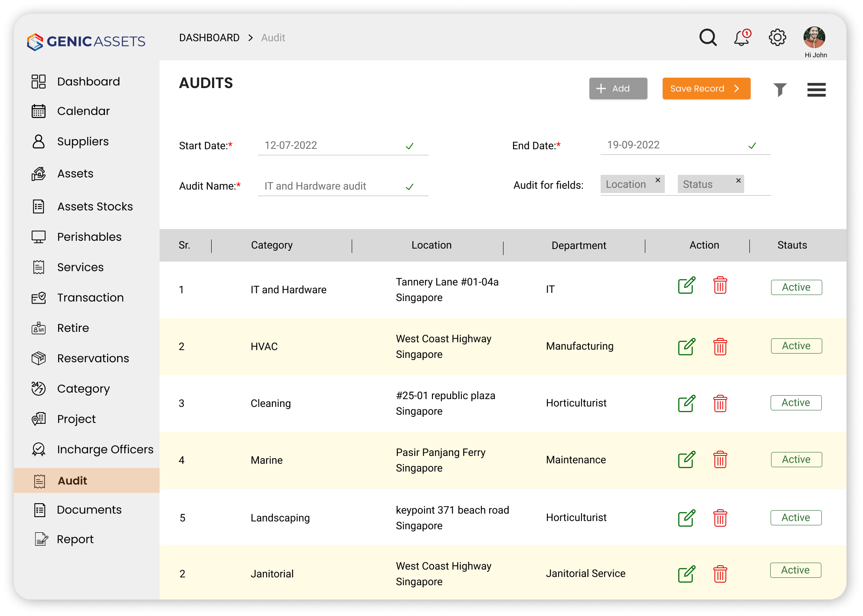Delete the Marine audit using the trash icon

tap(720, 460)
